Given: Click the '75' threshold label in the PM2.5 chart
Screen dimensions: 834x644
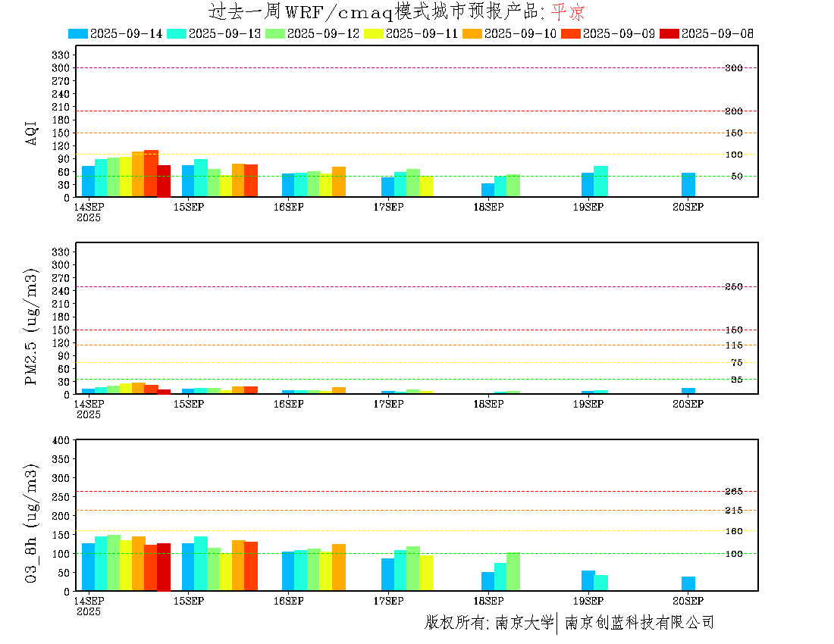Looking at the screenshot, I should point(737,362).
